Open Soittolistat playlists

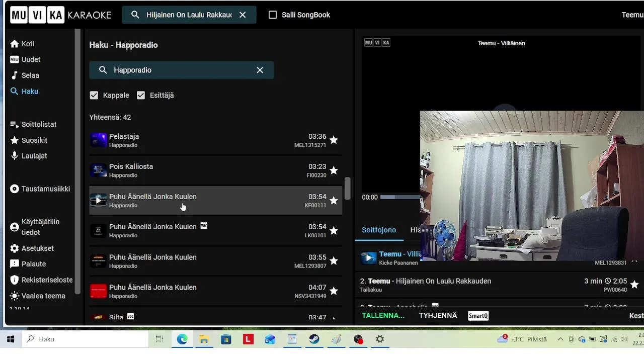(x=33, y=124)
